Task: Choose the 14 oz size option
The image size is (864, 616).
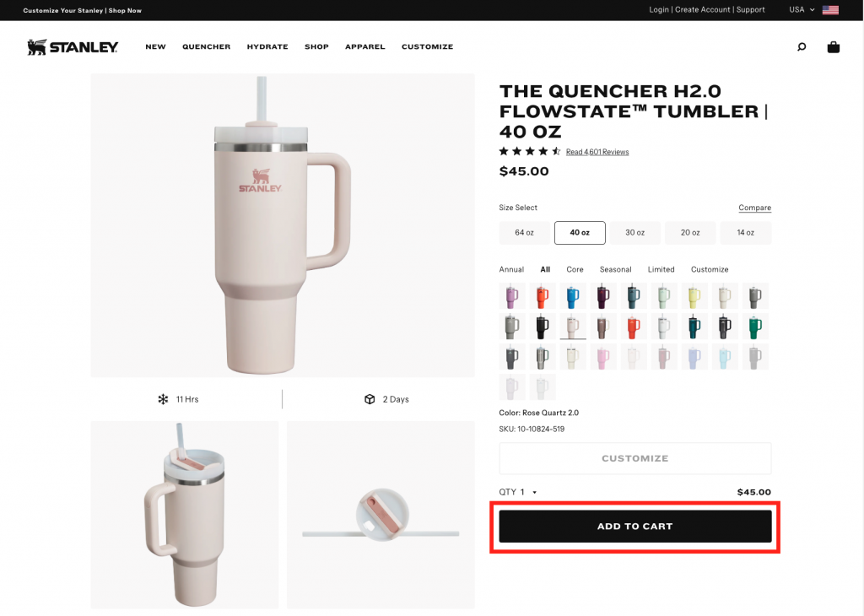Action: click(x=746, y=233)
